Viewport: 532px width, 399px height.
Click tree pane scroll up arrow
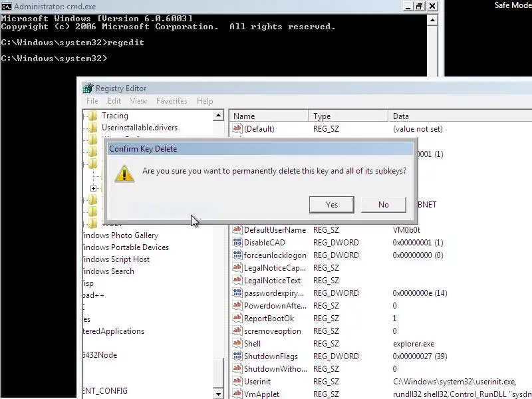click(219, 116)
